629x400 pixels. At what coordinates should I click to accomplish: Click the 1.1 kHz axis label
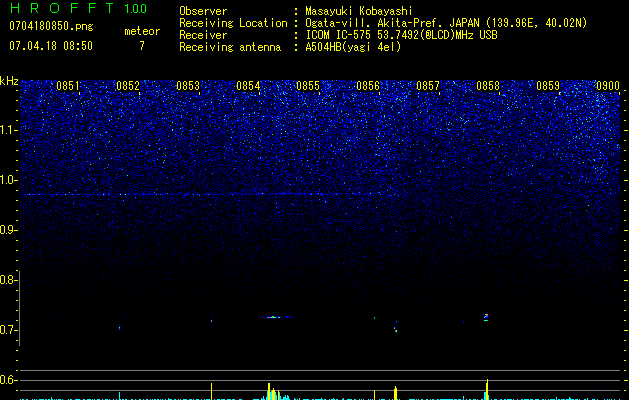(x=8, y=130)
